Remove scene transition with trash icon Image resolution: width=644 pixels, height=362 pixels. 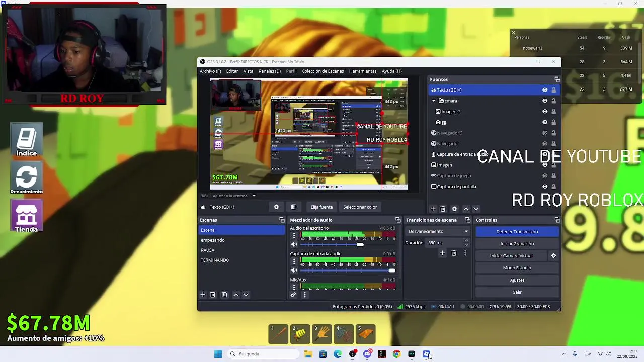454,253
